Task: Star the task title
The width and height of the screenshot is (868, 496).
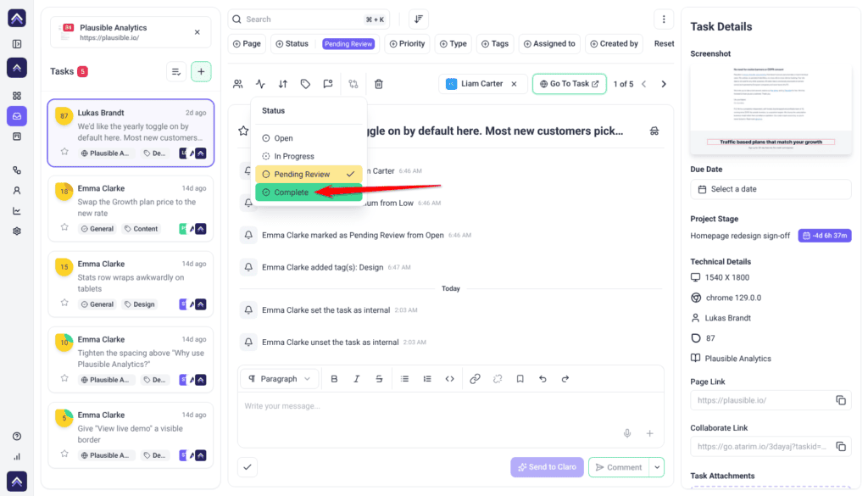Action: pyautogui.click(x=243, y=131)
